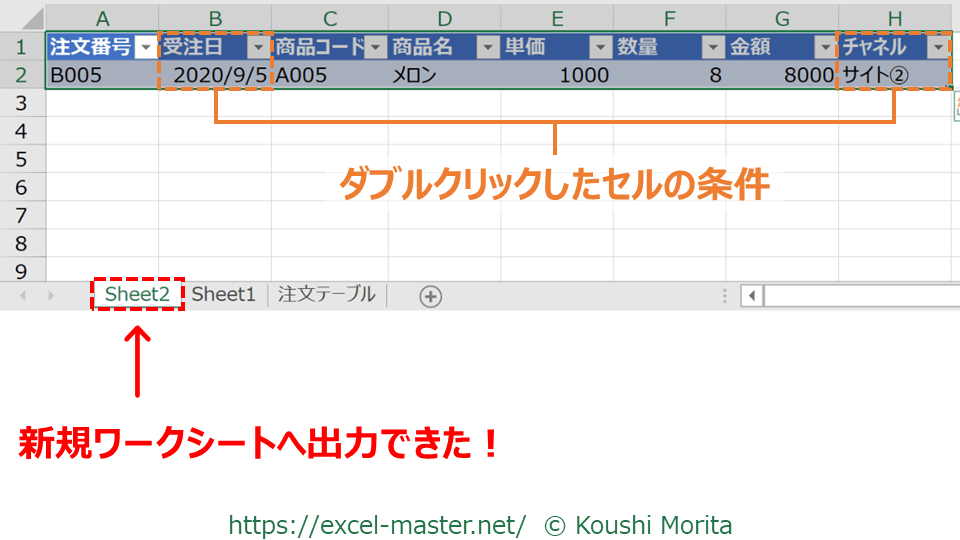Expand the 金額 filter dropdown
Screen dimensions: 960x540
[x=825, y=47]
